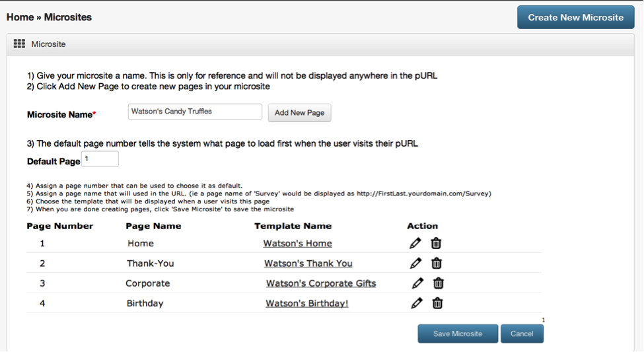Viewport: 644px width, 352px height.
Task: Open the Watson's Corporate Gifts template
Action: tap(321, 283)
